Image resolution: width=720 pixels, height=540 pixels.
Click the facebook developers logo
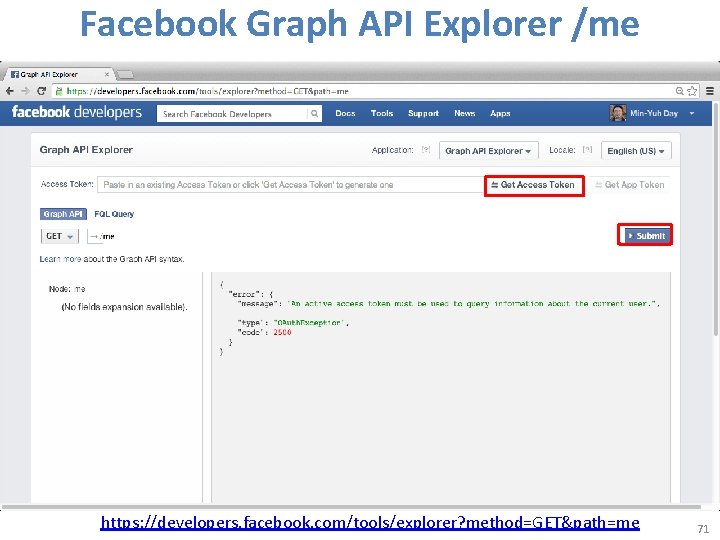(77, 112)
